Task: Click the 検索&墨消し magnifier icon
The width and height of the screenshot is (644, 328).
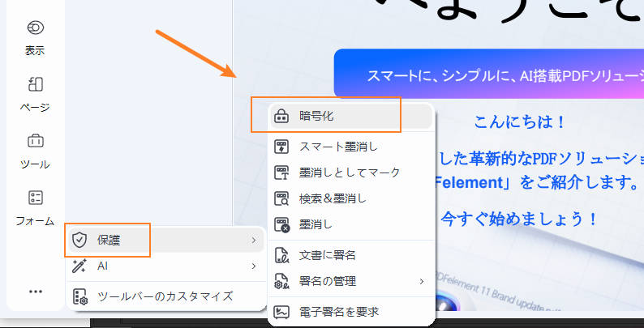Action: pos(281,199)
